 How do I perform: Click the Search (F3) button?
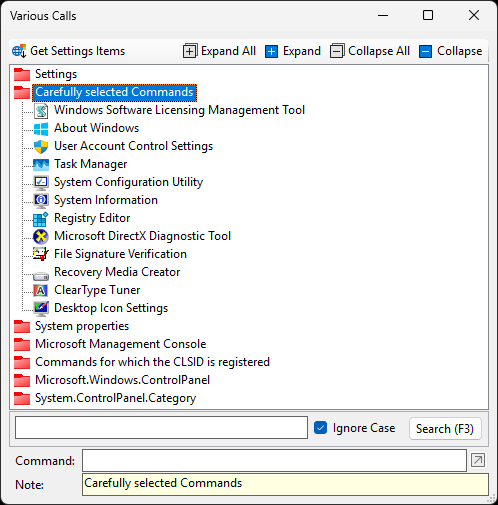445,429
